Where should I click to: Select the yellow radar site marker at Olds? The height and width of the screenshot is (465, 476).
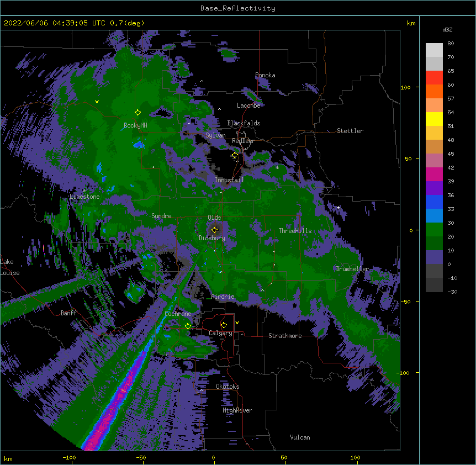pos(215,230)
